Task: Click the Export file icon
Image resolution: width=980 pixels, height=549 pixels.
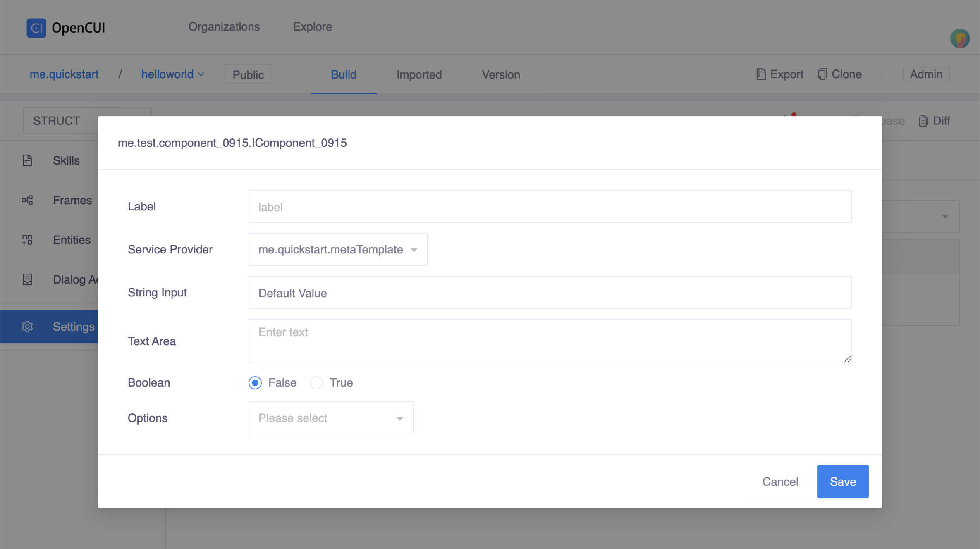Action: click(761, 74)
